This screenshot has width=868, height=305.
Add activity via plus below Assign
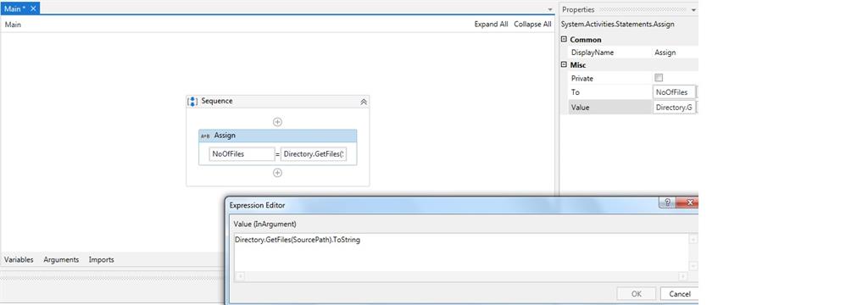pos(278,173)
